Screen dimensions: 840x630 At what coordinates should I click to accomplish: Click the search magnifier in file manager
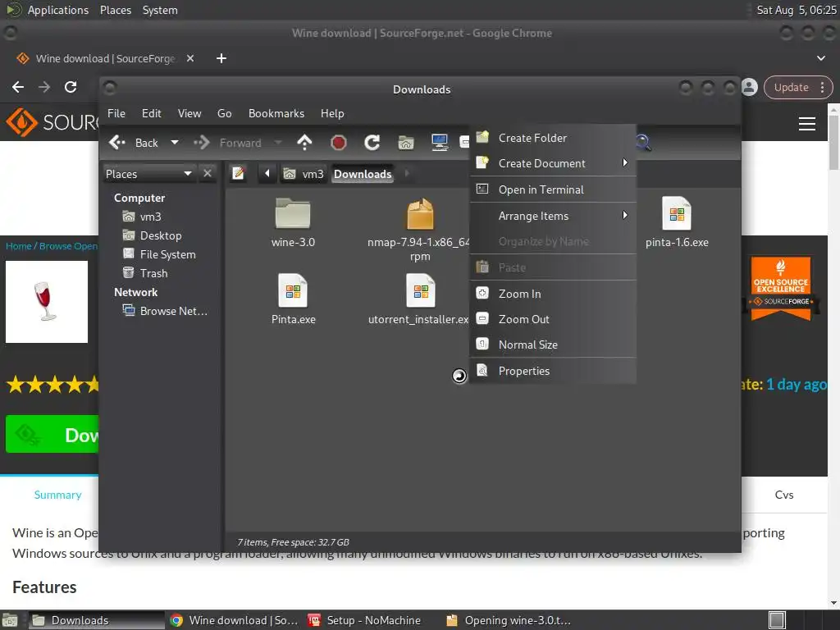(643, 143)
